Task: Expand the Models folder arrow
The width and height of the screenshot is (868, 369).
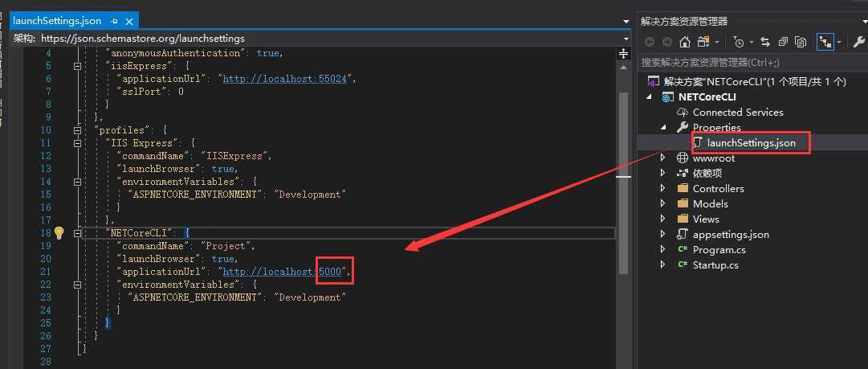Action: (662, 204)
